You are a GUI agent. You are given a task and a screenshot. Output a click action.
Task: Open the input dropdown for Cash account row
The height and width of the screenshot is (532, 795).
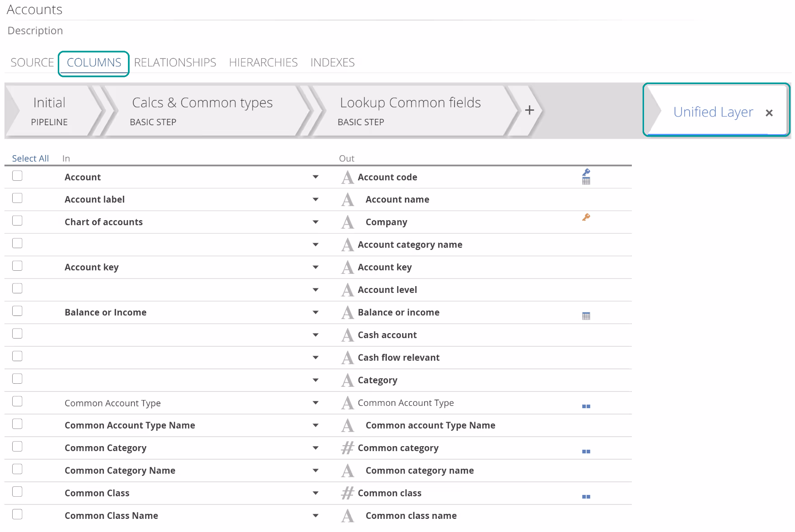pyautogui.click(x=315, y=335)
